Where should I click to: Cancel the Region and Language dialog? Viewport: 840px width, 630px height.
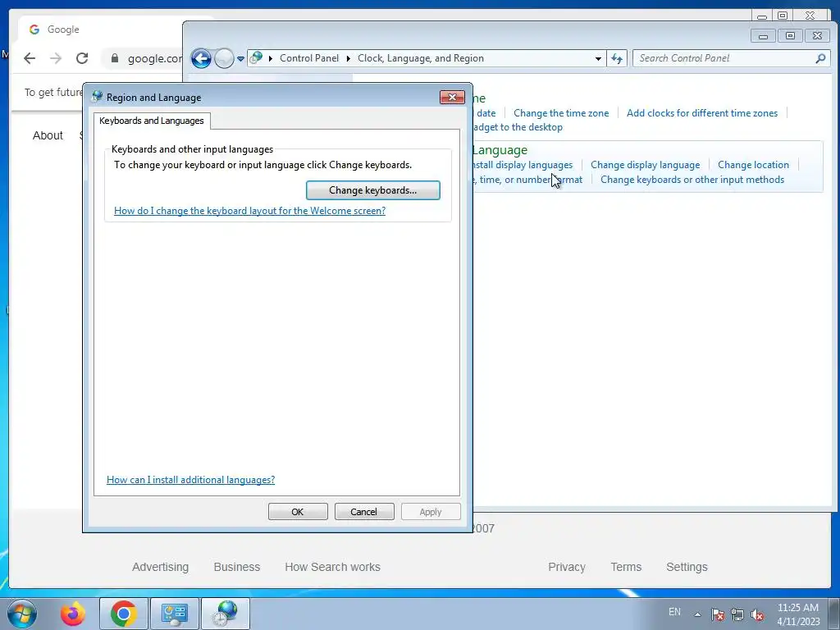(x=363, y=512)
